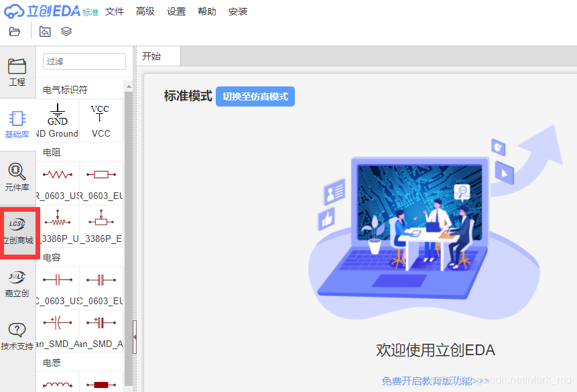This screenshot has width=577, height=392.
Task: Open the 立创商城 LCSC store panel
Action: coord(18,232)
